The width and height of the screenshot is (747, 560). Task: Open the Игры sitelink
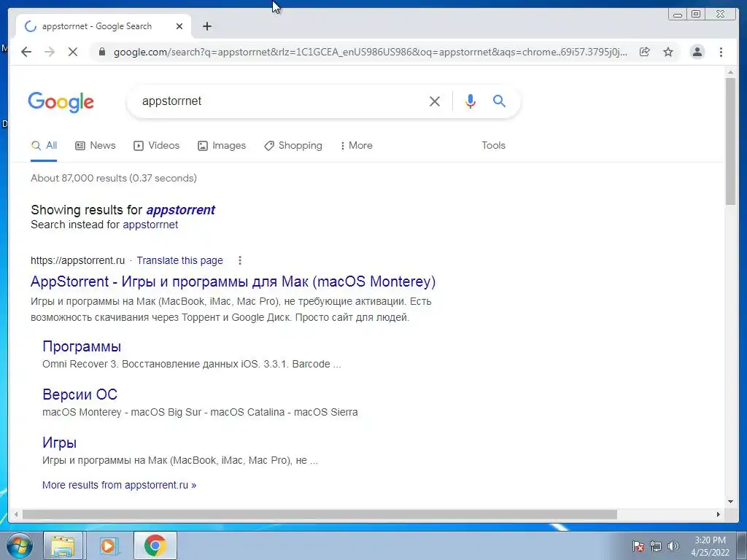click(59, 443)
